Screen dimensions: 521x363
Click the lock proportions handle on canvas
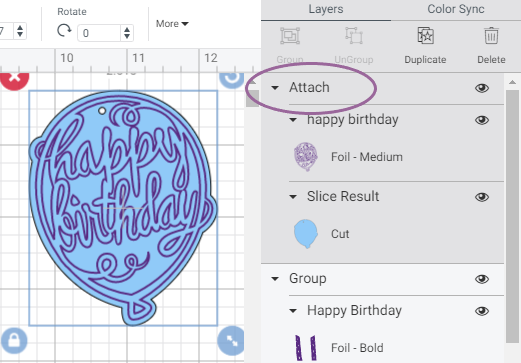(14, 341)
